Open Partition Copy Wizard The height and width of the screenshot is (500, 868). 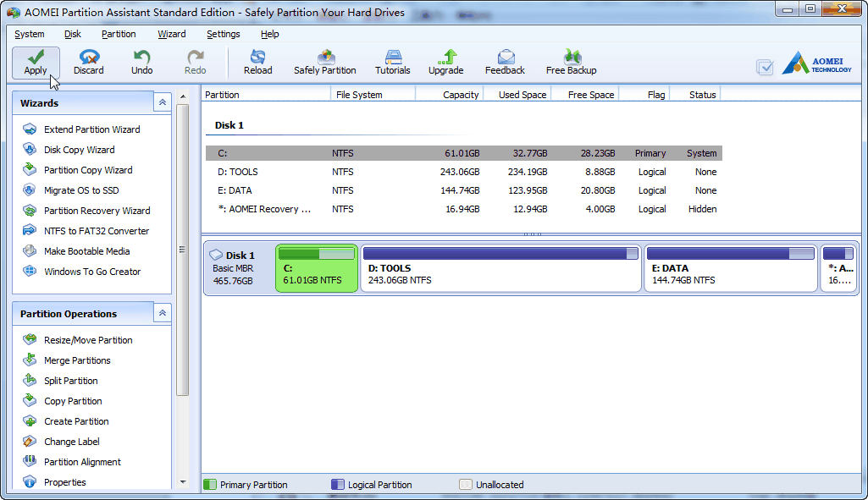[78, 170]
